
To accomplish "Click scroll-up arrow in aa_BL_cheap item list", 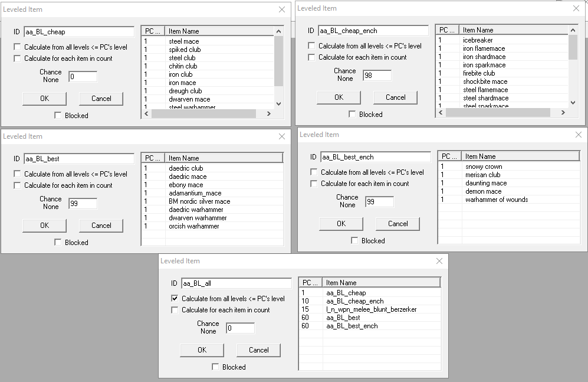I will [278, 31].
